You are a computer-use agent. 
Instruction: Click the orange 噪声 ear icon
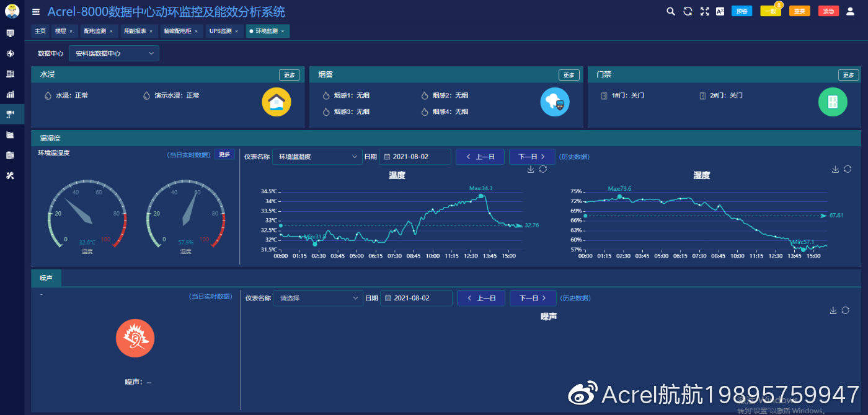point(135,338)
